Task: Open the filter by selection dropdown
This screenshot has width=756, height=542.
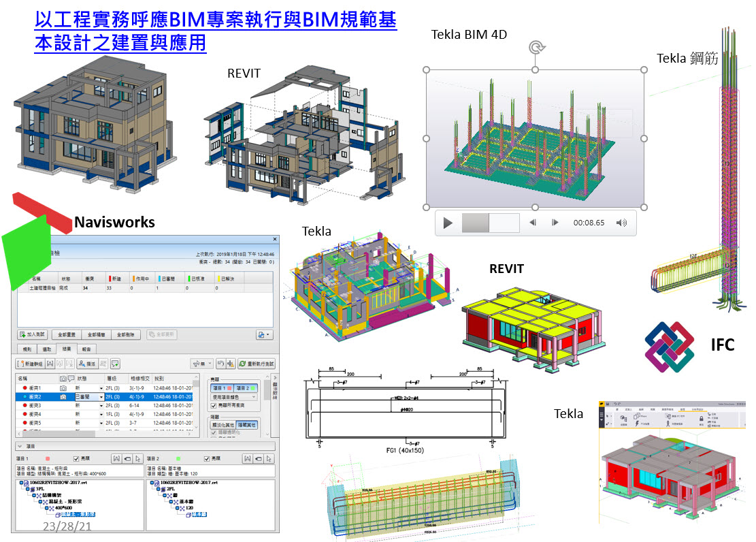Action: [x=202, y=364]
